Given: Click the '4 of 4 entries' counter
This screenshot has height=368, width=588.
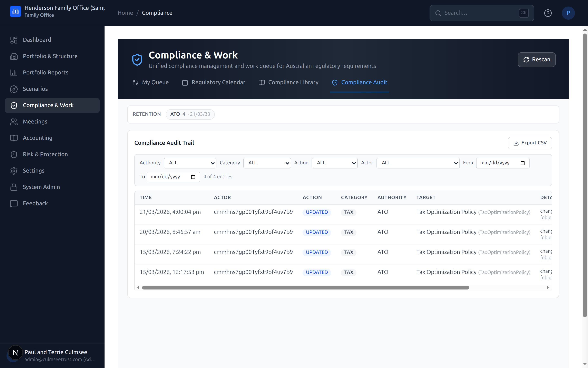Looking at the screenshot, I should (x=218, y=177).
